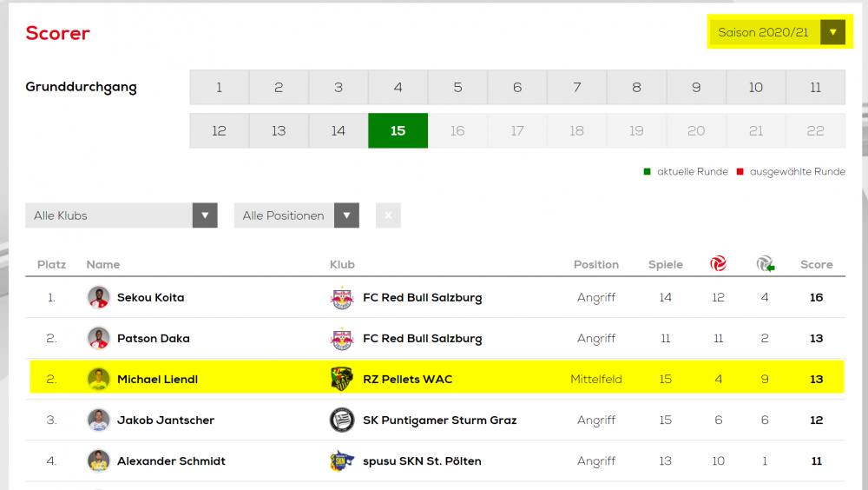Sort by Spiele column header
Screen dimensions: 868x490
tap(666, 265)
